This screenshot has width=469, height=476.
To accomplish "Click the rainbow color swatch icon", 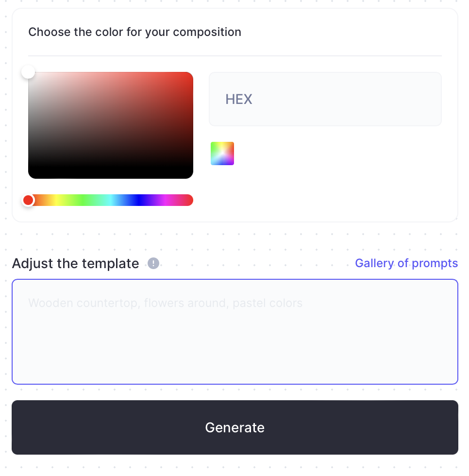I will point(222,153).
